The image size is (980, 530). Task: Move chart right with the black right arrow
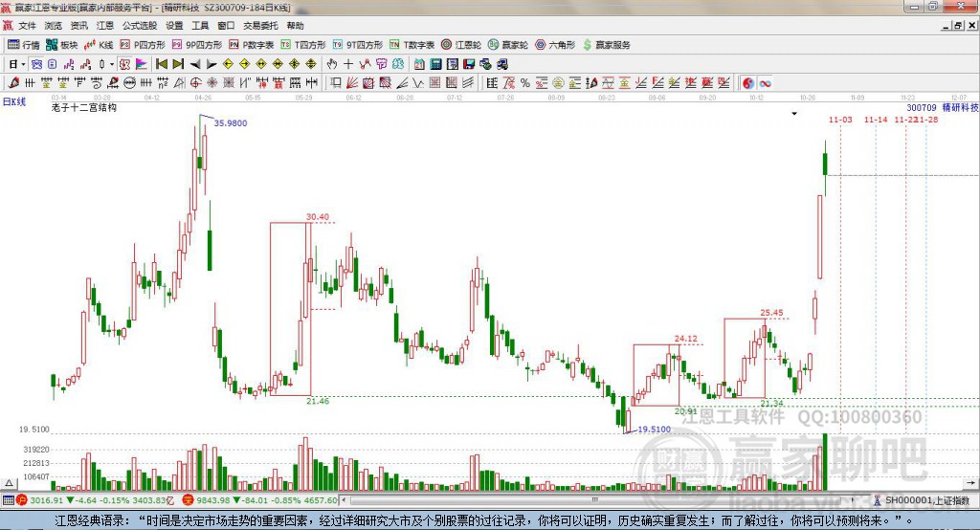click(212, 64)
